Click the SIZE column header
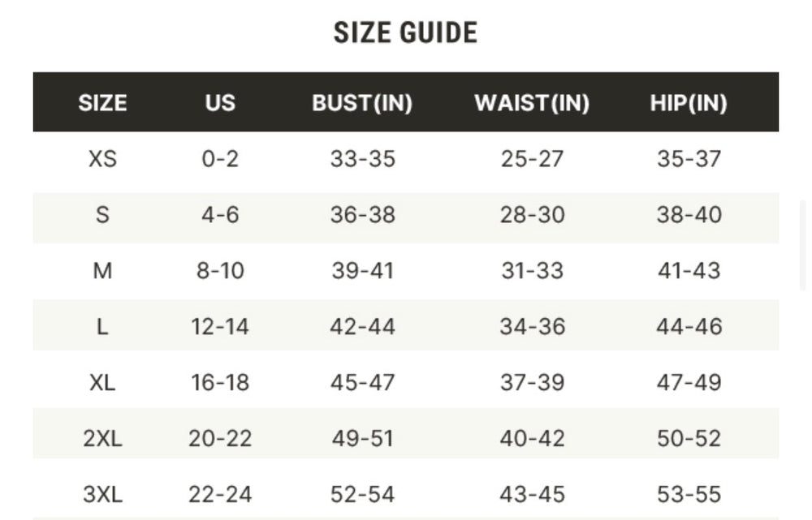The image size is (812, 520). coord(102,103)
